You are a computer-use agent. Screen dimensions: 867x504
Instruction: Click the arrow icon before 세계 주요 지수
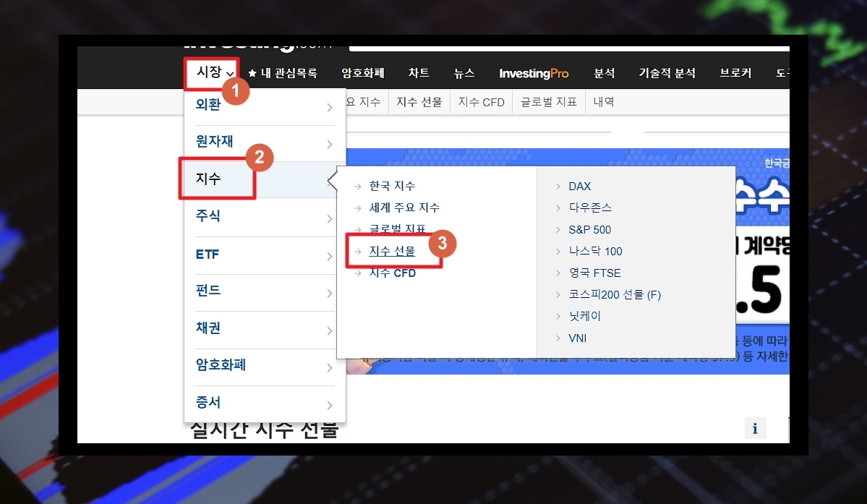coord(358,208)
